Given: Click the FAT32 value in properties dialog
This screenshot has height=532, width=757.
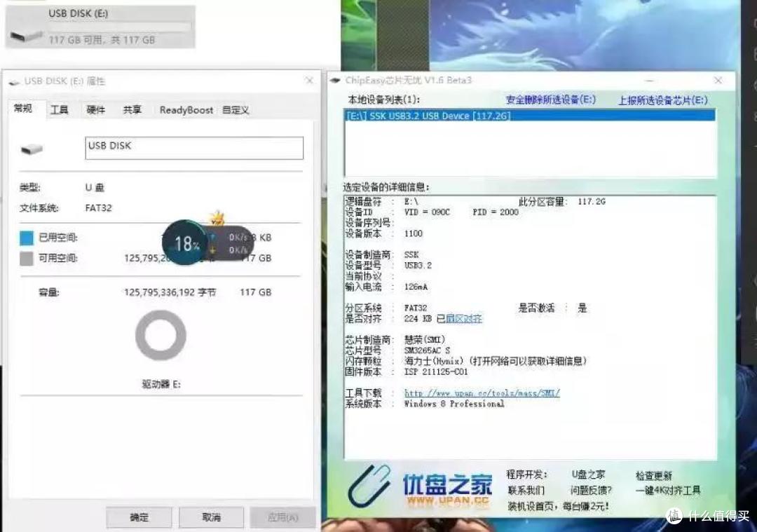Looking at the screenshot, I should [99, 208].
